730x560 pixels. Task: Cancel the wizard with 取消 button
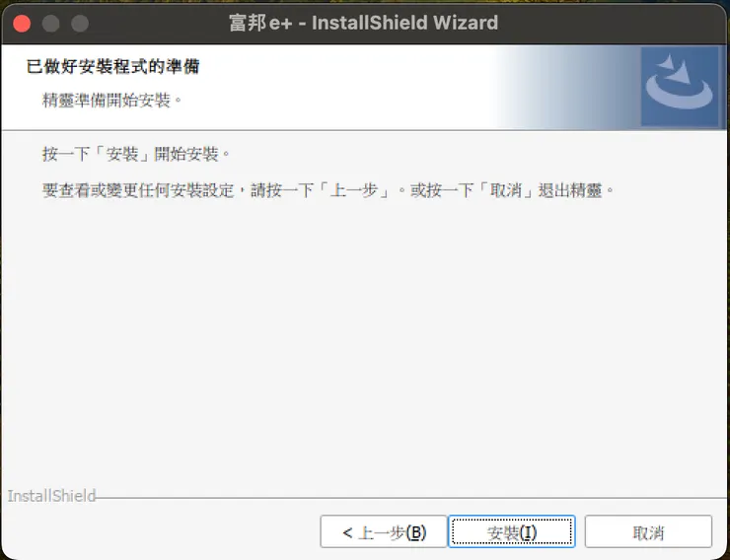(x=648, y=531)
